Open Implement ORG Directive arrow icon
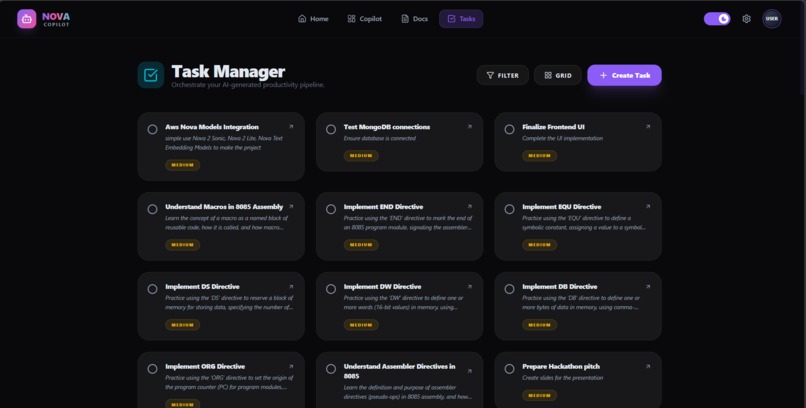This screenshot has width=806, height=408. [291, 366]
